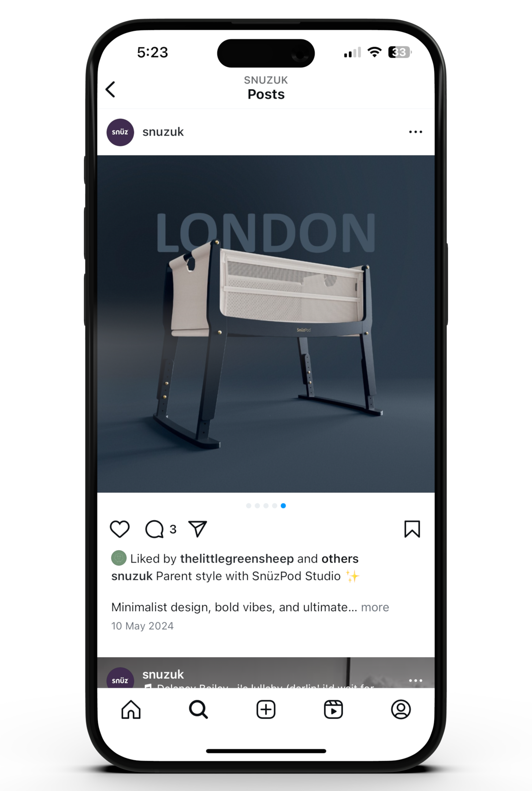The width and height of the screenshot is (532, 791).
Task: Open comments via the speech bubble icon
Action: click(154, 529)
